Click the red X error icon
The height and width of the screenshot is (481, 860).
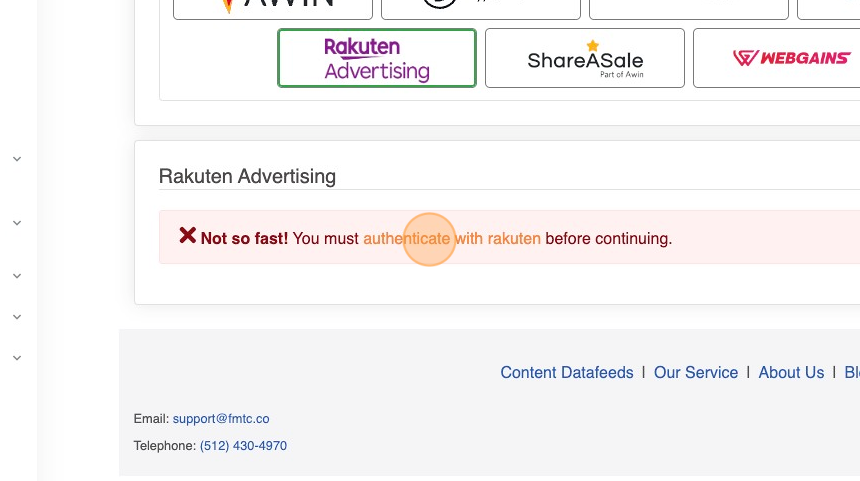(187, 236)
